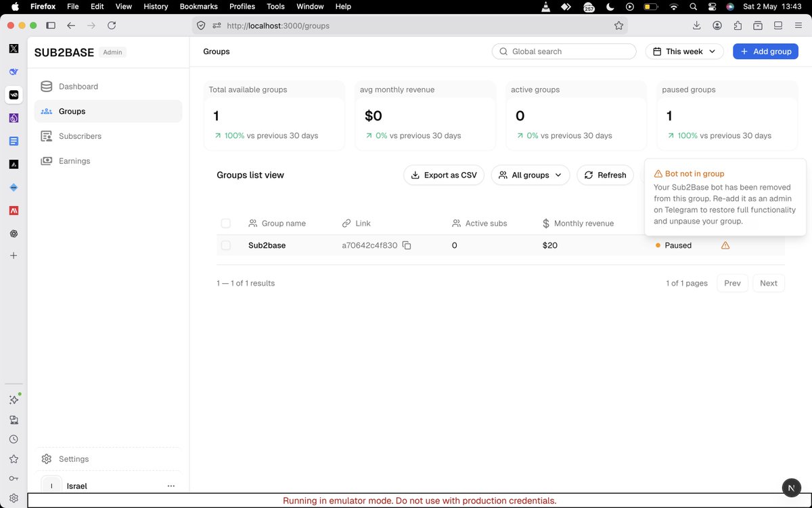Open the Tools menu

click(x=275, y=7)
